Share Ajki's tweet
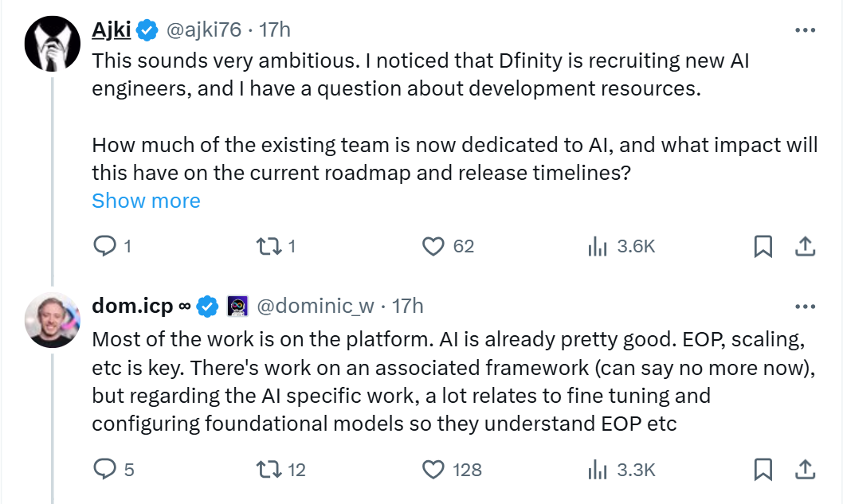This screenshot has height=504, width=843. pos(805,247)
